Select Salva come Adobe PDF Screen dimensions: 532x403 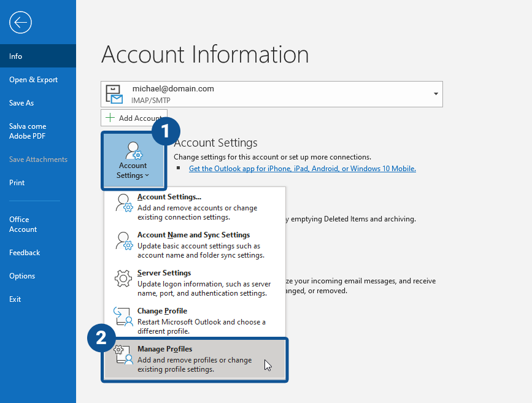38,131
